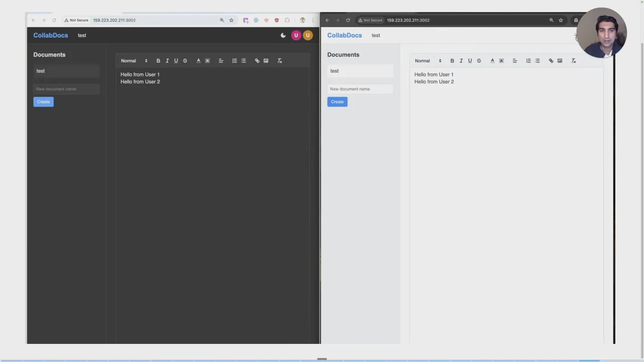The width and height of the screenshot is (644, 362).
Task: Go forward in the dark window browser
Action: 44,20
